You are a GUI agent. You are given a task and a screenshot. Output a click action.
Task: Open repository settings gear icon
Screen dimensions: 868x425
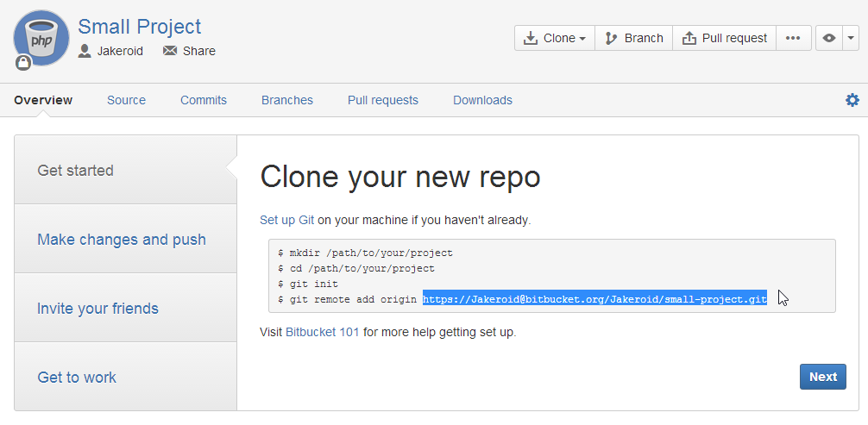pyautogui.click(x=852, y=100)
